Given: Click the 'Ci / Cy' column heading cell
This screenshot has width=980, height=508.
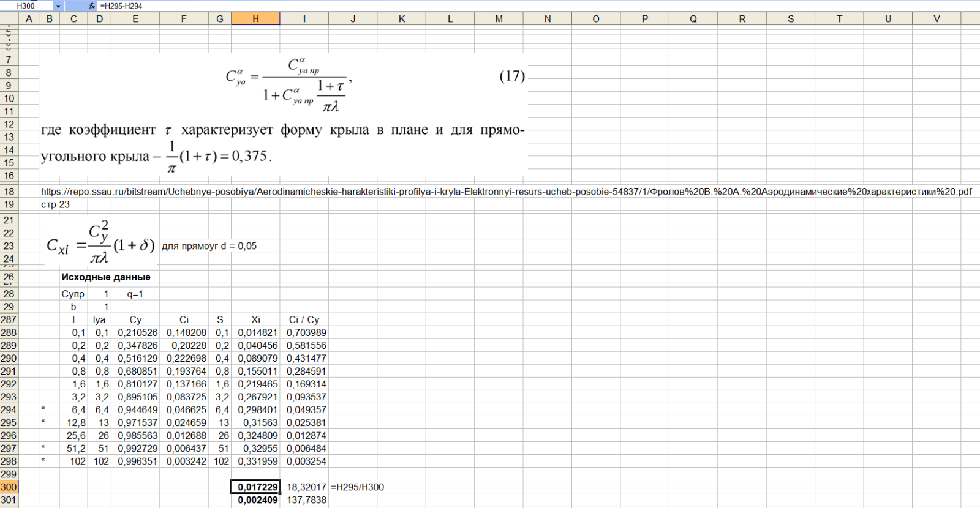Looking at the screenshot, I should [x=304, y=319].
